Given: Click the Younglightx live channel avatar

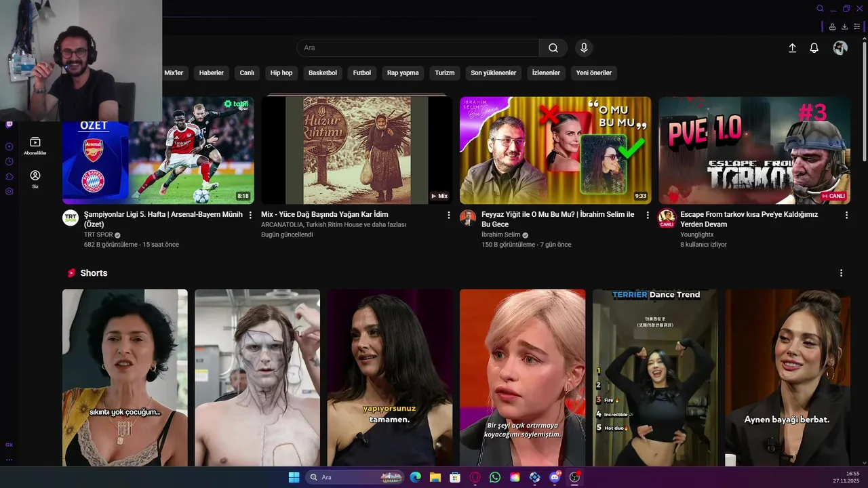Looking at the screenshot, I should 667,218.
